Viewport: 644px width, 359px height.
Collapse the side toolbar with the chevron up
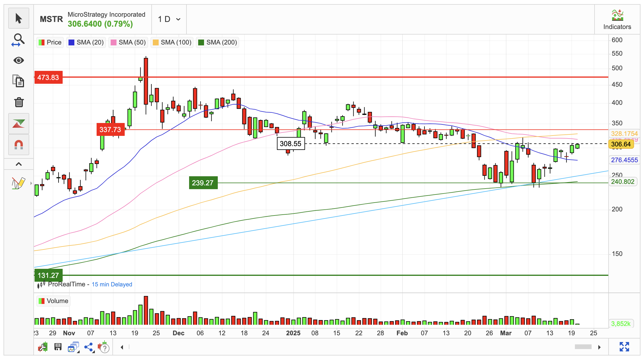(19, 164)
